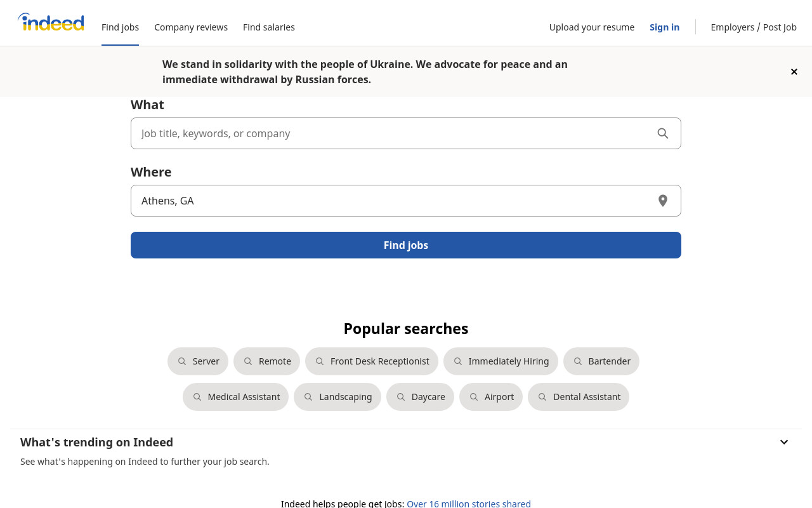Select the Airport search chip
The height and width of the screenshot is (508, 812).
point(491,397)
